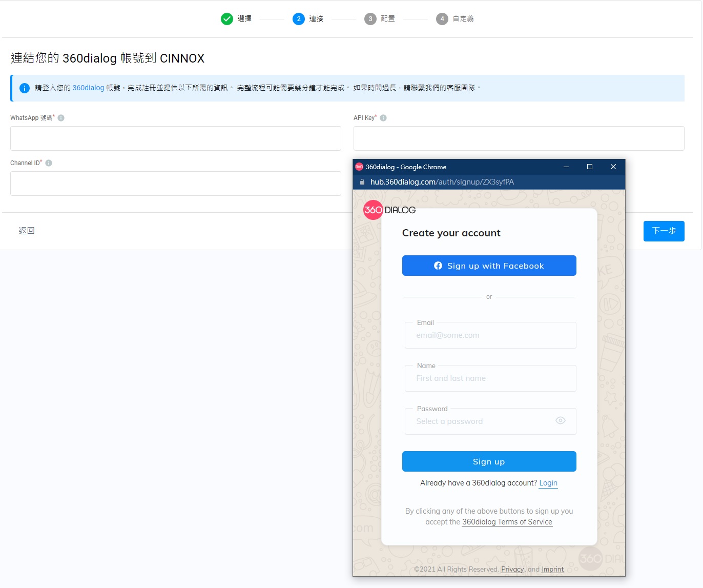Click the Channel ID info icon
703x588 pixels.
point(49,163)
